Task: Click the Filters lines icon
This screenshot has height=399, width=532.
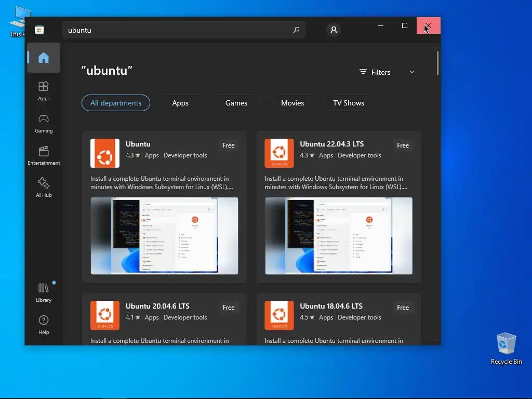Action: pyautogui.click(x=363, y=72)
